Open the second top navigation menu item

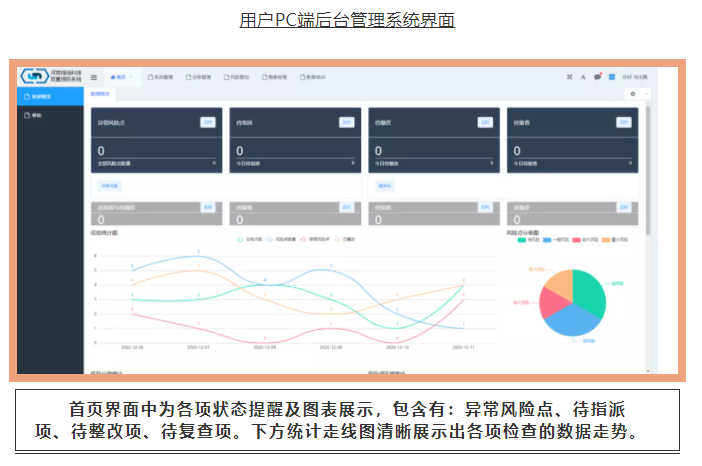coord(161,76)
